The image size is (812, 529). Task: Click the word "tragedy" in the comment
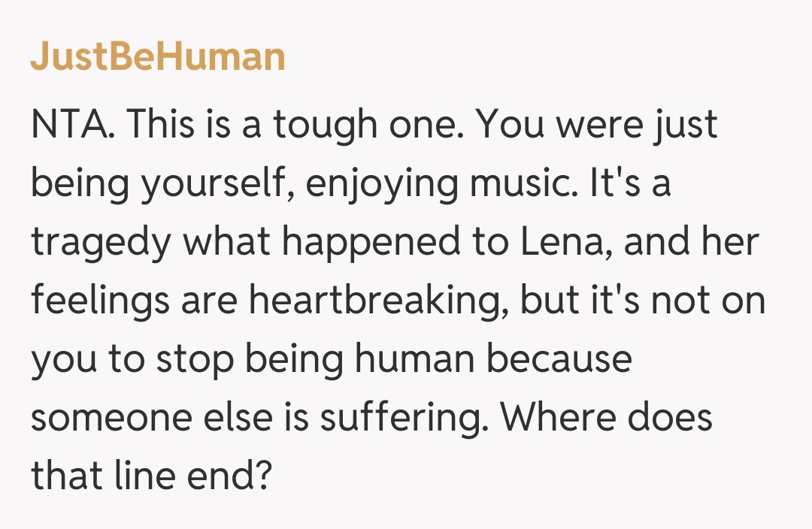[x=101, y=243]
